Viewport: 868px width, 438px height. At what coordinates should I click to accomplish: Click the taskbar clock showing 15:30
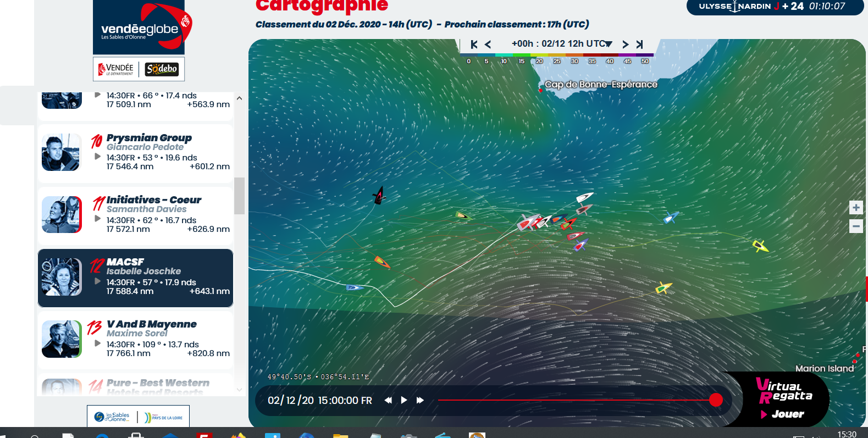847,434
